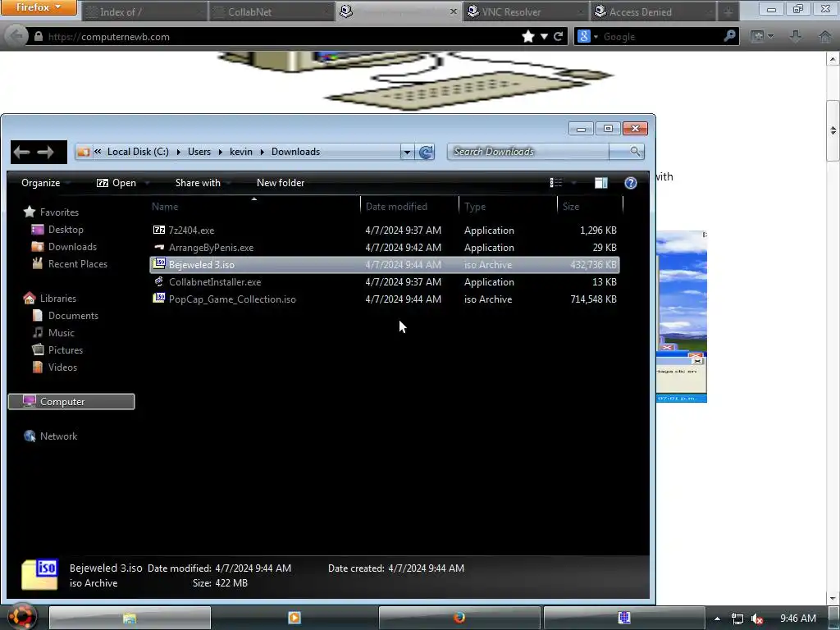Viewport: 840px width, 630px height.
Task: Open the Start orb on the taskbar
Action: point(22,617)
